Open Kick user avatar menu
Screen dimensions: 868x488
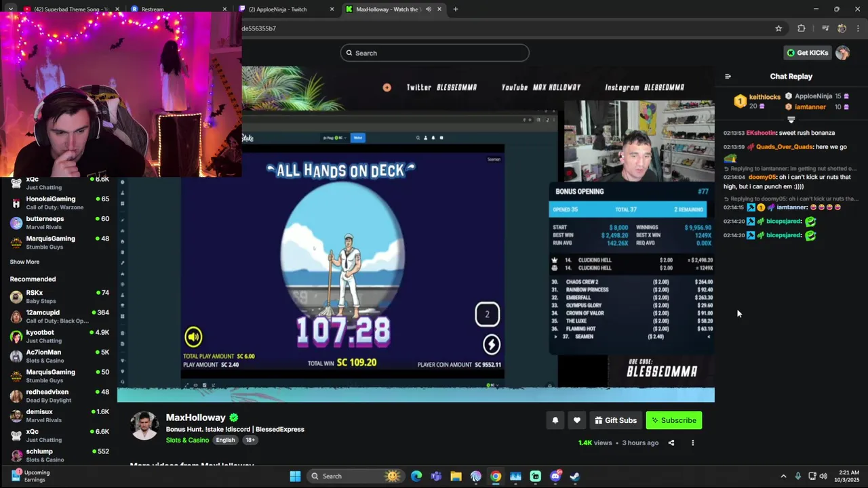tap(843, 53)
